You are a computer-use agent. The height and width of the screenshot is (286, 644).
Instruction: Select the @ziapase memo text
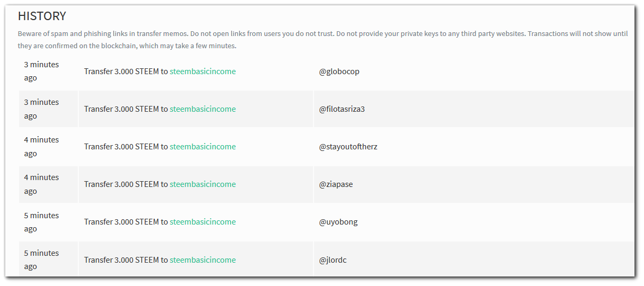coord(336,184)
